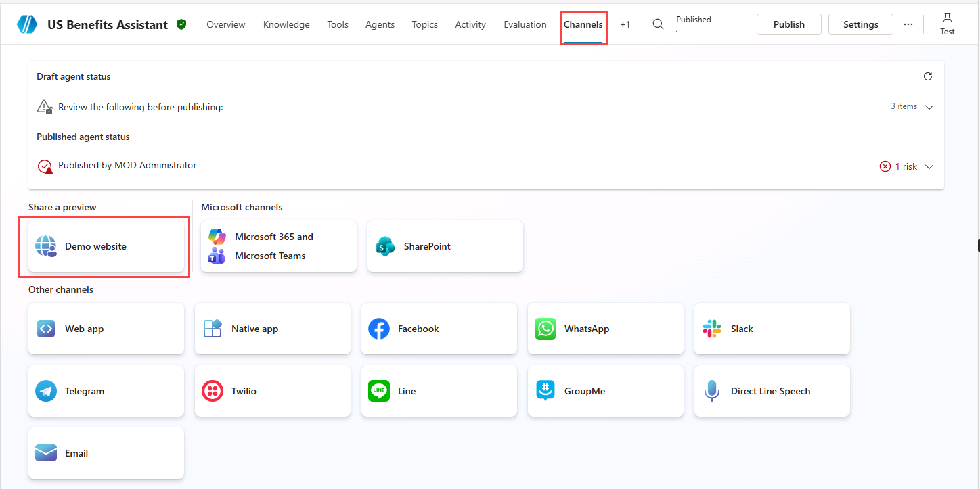Click the 'Published' status text in header
The height and width of the screenshot is (489, 980).
(694, 20)
